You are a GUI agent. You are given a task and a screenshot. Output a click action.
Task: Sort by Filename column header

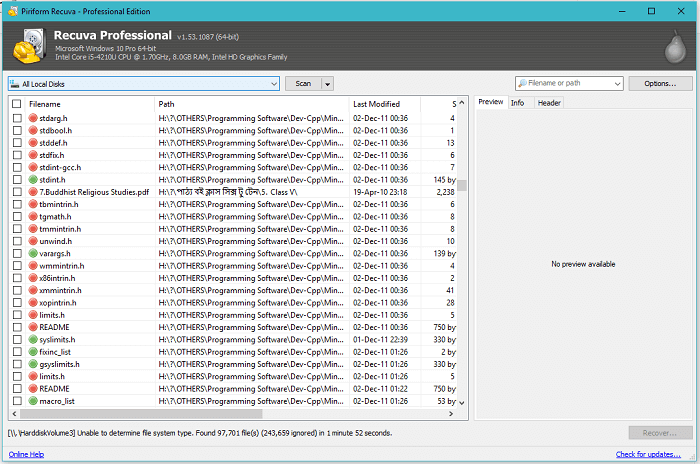89,104
